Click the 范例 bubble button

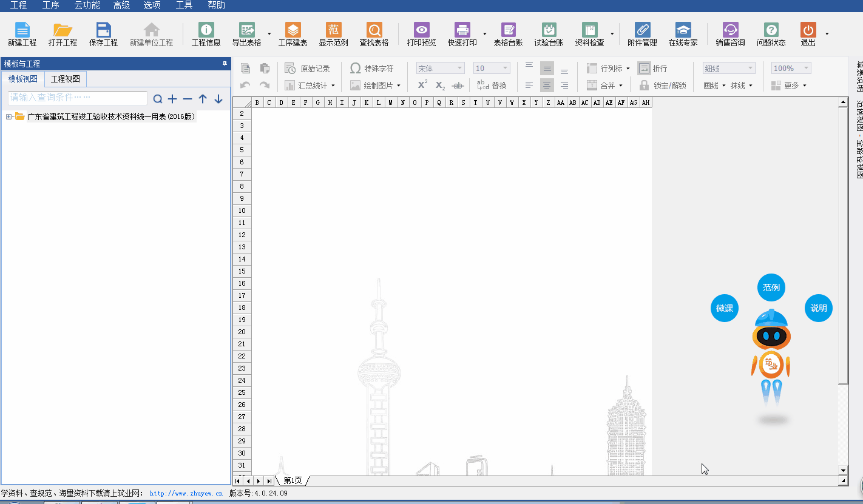click(x=771, y=287)
